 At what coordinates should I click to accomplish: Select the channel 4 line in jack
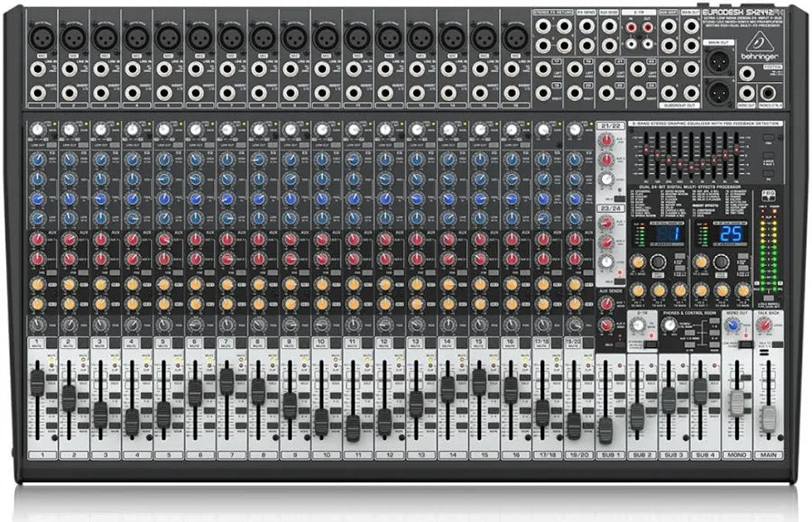point(133,69)
